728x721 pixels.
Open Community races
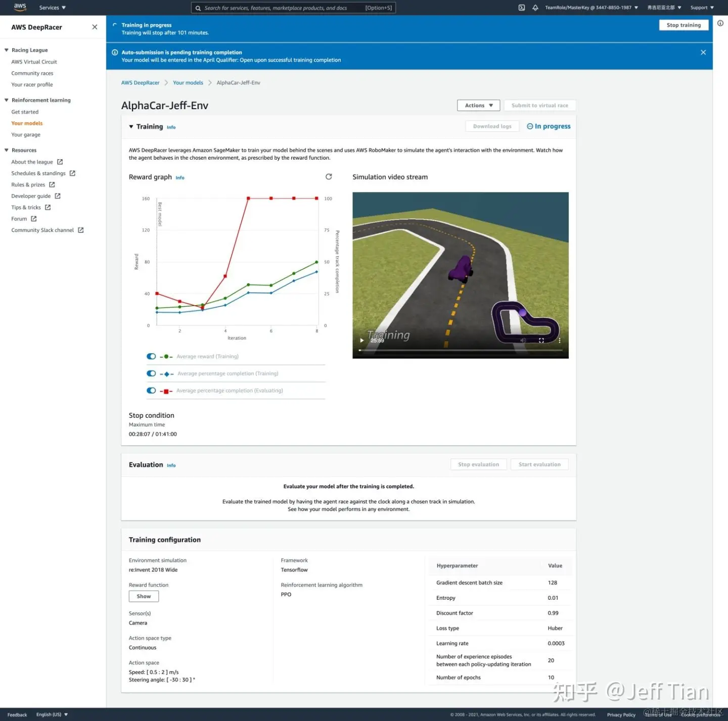pyautogui.click(x=32, y=73)
